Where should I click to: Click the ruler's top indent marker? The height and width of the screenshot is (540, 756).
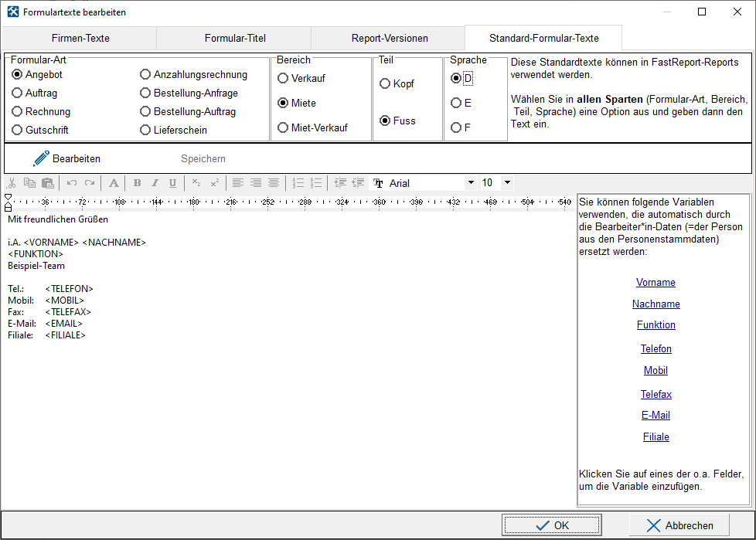[x=9, y=197]
